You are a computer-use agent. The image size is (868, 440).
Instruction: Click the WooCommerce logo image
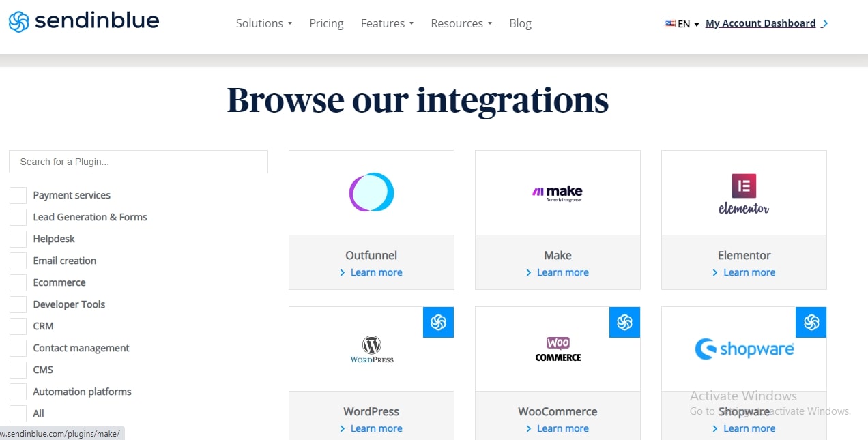point(558,349)
